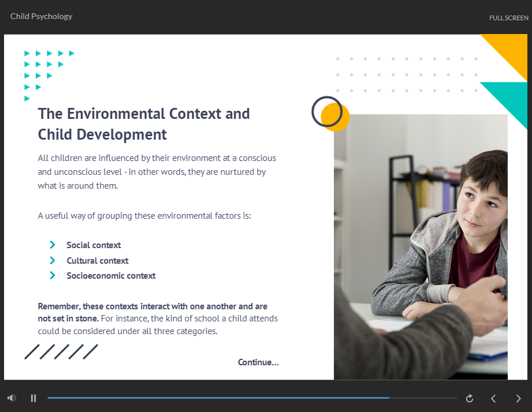
Task: Click the Environmental Context slide heading
Action: 144,123
